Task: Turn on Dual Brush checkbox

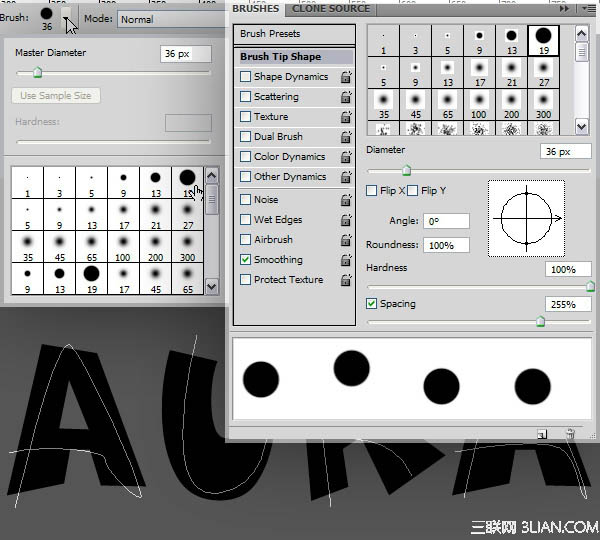Action: 245,137
